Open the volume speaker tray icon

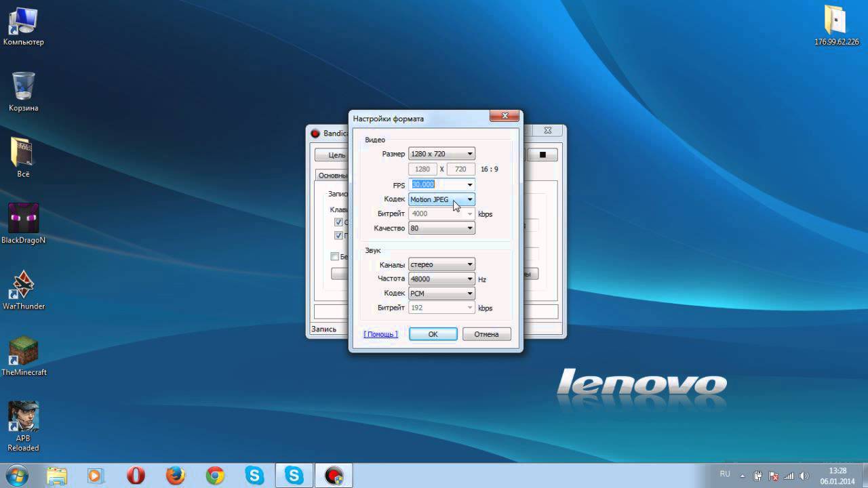coord(804,476)
